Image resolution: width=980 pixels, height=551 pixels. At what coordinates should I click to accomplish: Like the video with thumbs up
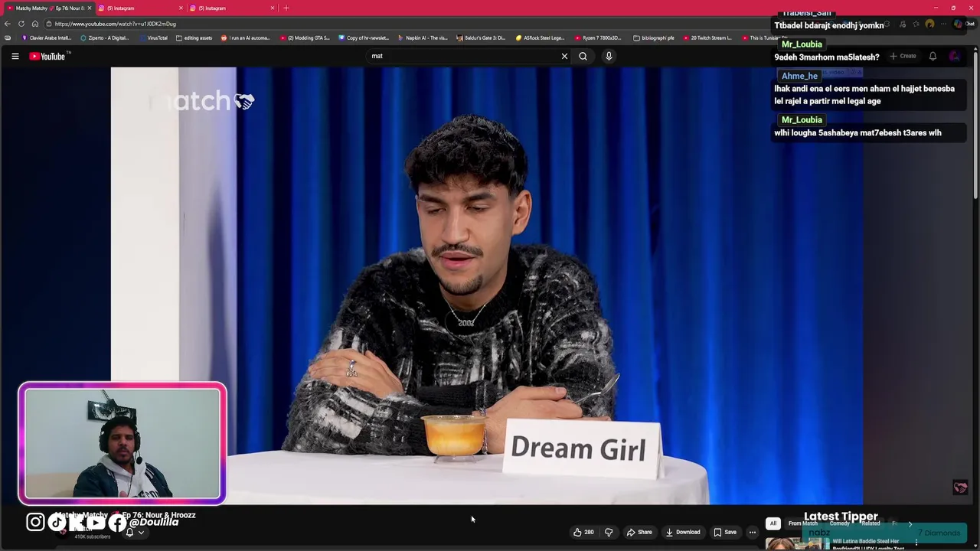point(583,532)
